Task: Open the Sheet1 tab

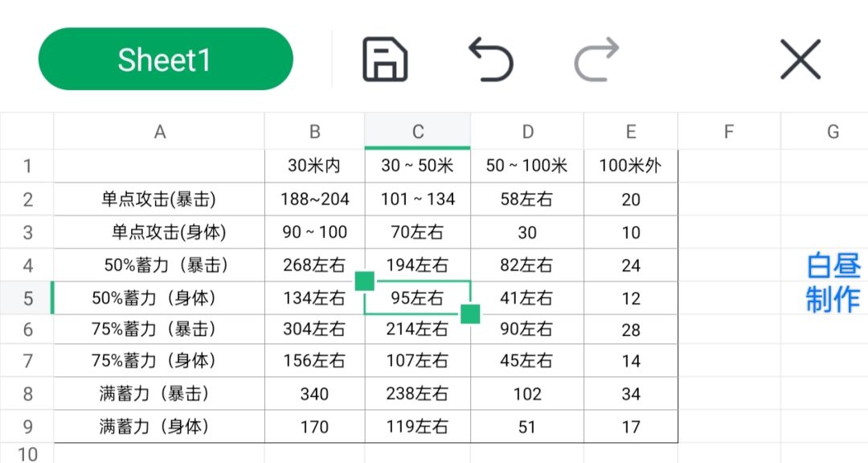Action: (166, 59)
